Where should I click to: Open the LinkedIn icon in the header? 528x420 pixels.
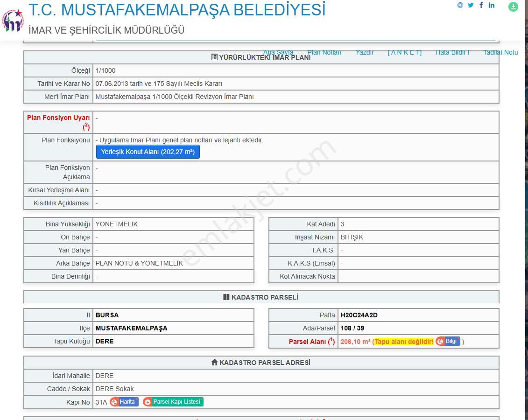click(x=491, y=5)
